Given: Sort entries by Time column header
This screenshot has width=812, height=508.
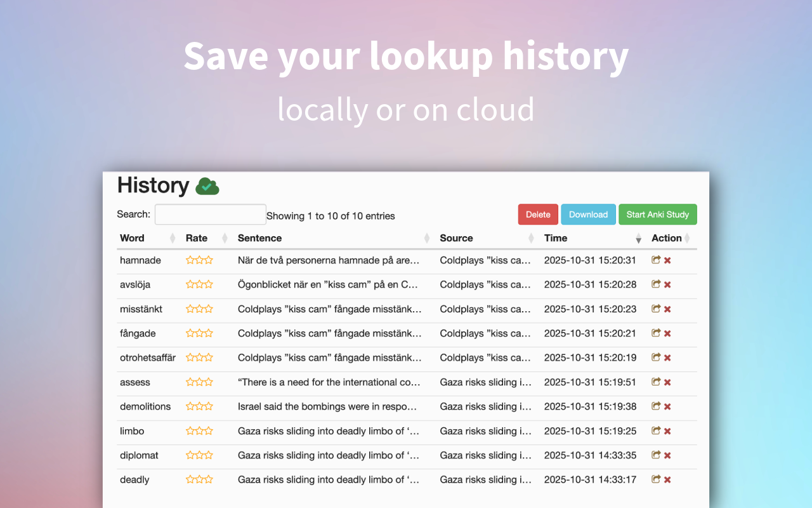Looking at the screenshot, I should pyautogui.click(x=556, y=238).
